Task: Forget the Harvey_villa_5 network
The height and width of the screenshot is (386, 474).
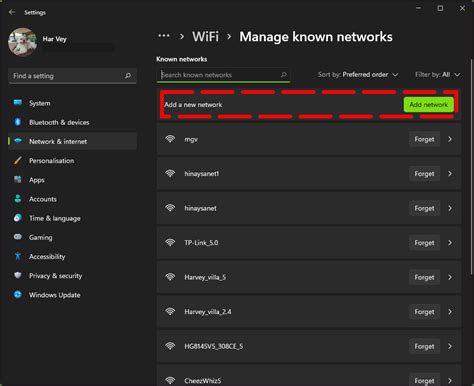Action: click(x=424, y=277)
